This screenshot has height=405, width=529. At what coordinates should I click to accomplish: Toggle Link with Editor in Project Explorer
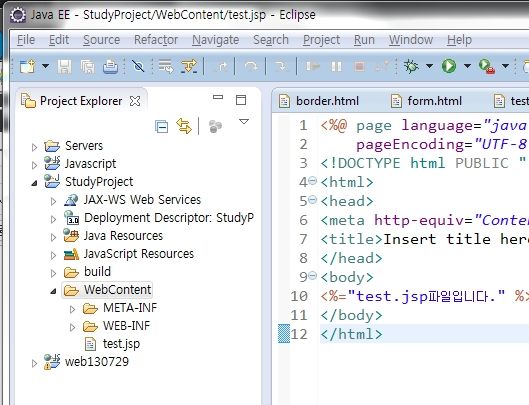(x=184, y=126)
